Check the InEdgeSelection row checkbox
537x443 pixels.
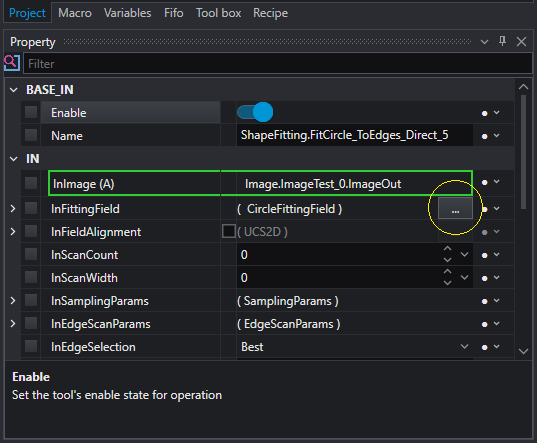tap(31, 346)
